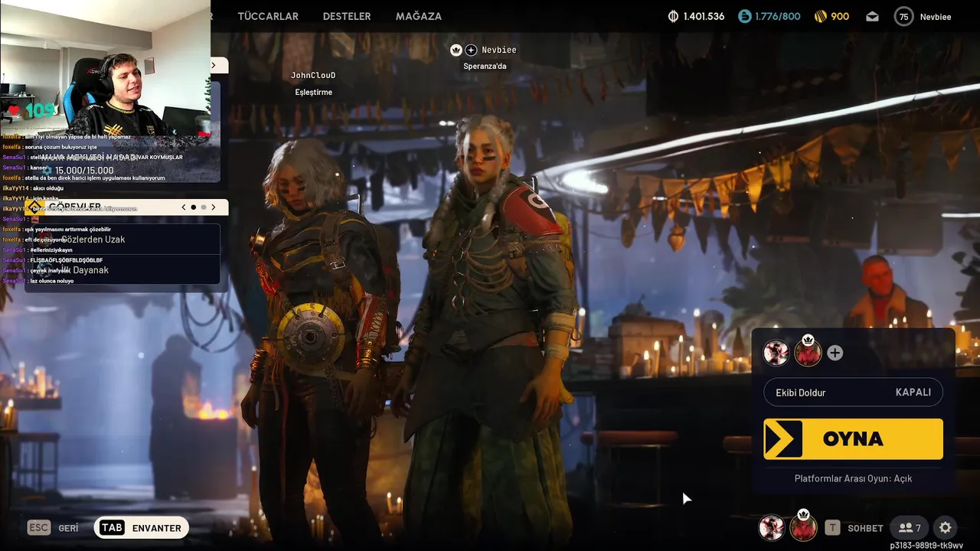This screenshot has width=980, height=551.
Task: Go to next Görevler page arrow
Action: pyautogui.click(x=214, y=207)
